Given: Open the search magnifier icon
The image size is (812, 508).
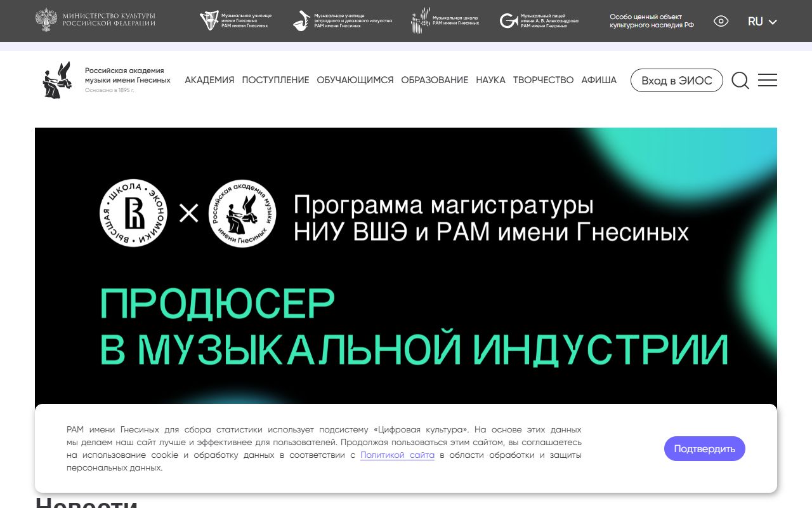Looking at the screenshot, I should [740, 81].
